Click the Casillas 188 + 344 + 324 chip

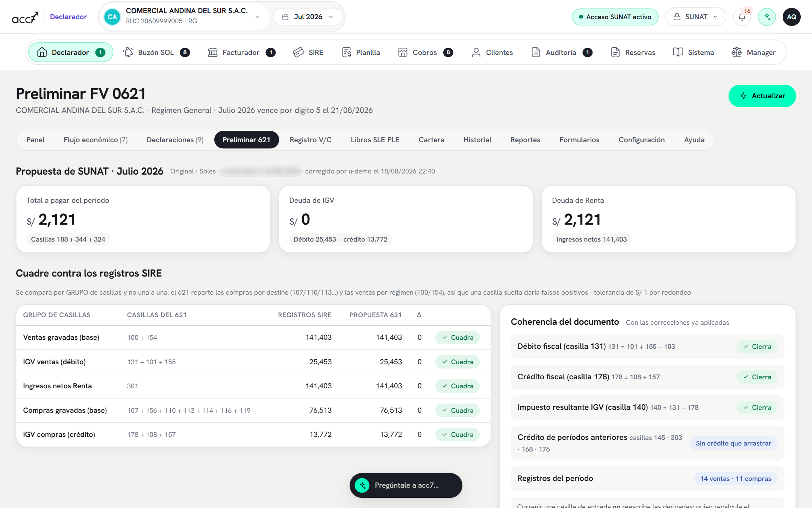[68, 239]
